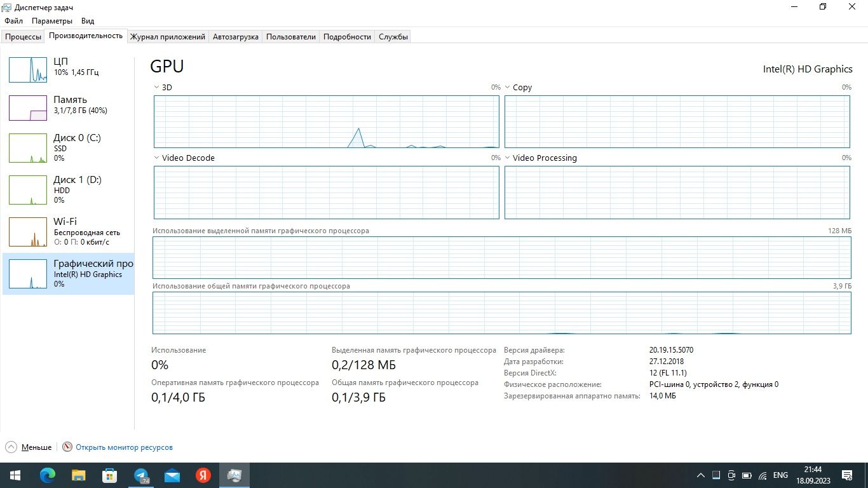Screen dimensions: 868x488
Task: Click the 0,1/4,0 ГБ GPU memory value
Action: 178,397
